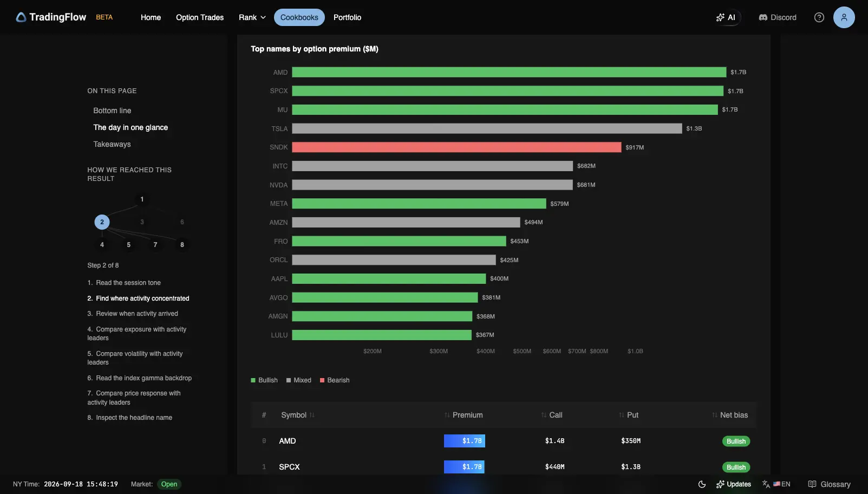Toggle the Bullish legend series
Screen dimensions: 868x494
click(264, 380)
